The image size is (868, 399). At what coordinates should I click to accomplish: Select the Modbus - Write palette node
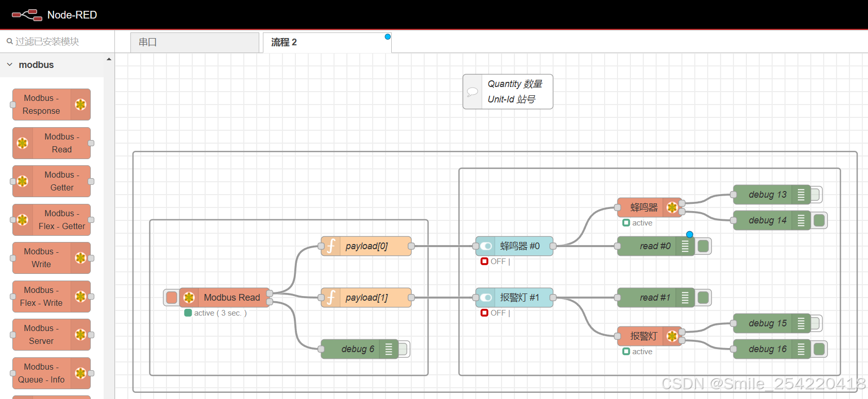pyautogui.click(x=52, y=258)
